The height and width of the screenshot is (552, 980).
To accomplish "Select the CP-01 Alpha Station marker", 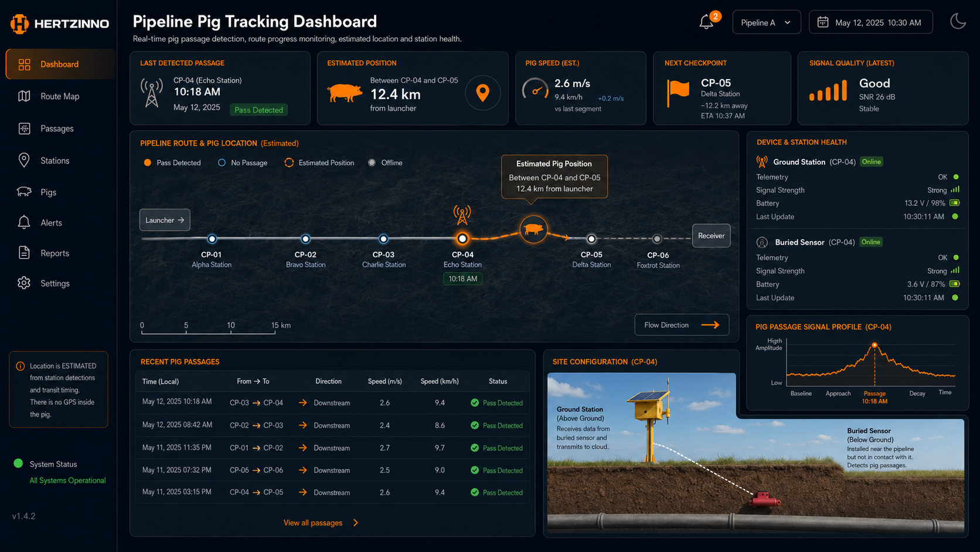I will 212,239.
